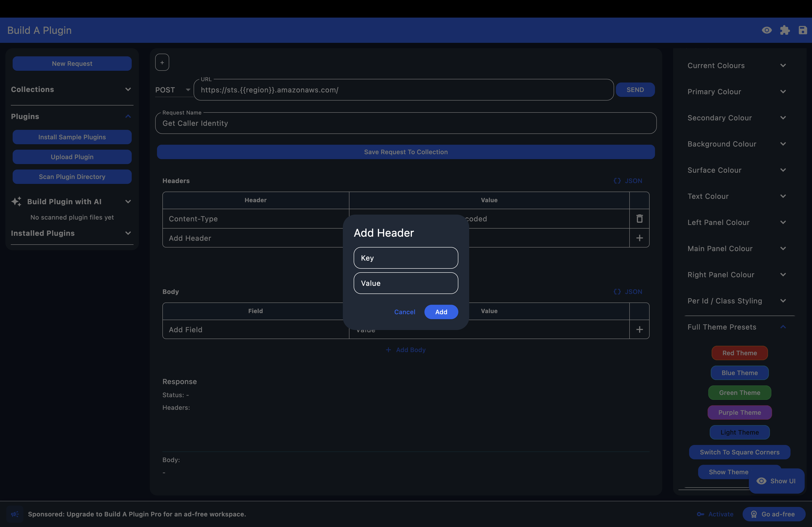
Task: Click plus icon in Add Field row
Action: [639, 329]
